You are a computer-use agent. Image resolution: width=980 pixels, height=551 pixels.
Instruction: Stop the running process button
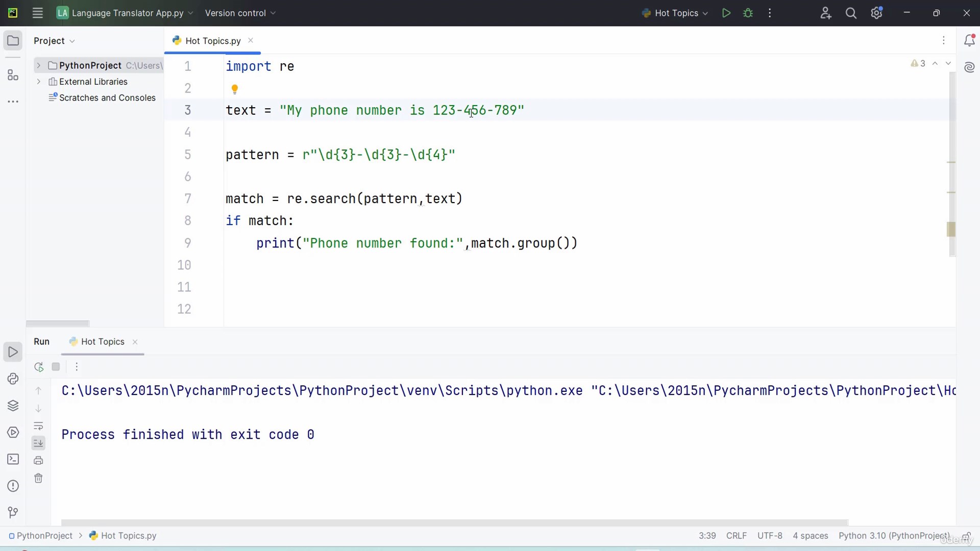pyautogui.click(x=56, y=367)
